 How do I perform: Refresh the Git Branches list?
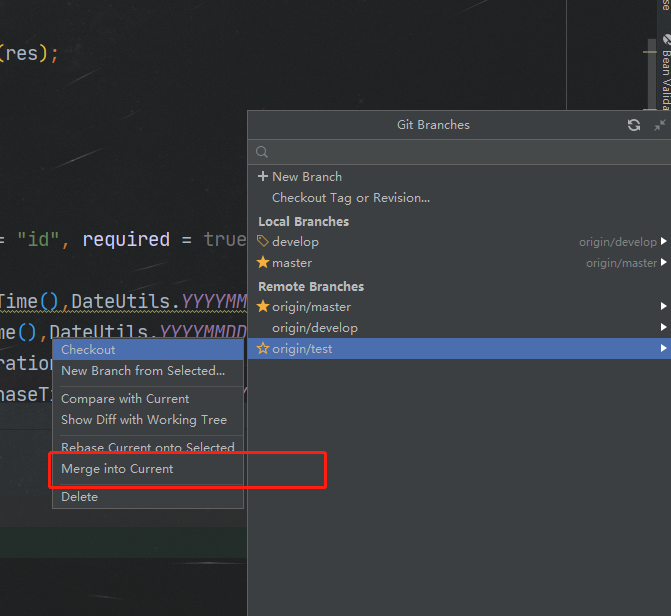click(634, 125)
